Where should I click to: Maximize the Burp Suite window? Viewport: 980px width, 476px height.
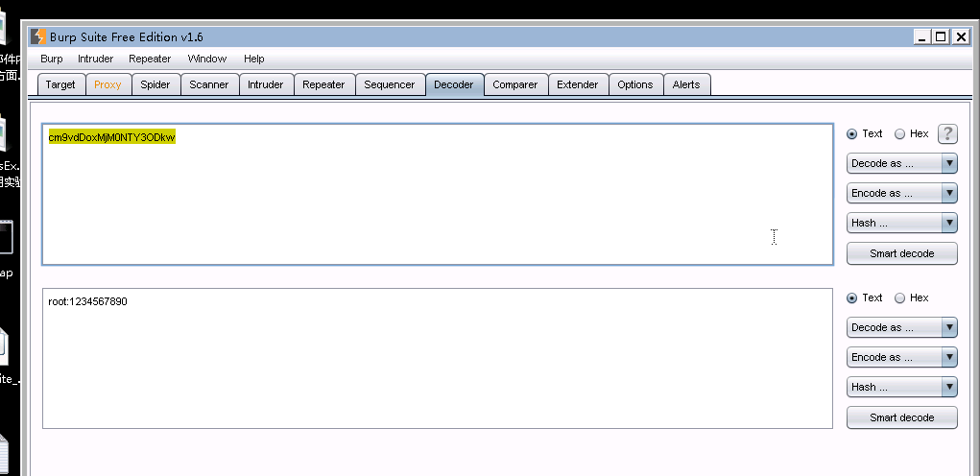tap(941, 36)
